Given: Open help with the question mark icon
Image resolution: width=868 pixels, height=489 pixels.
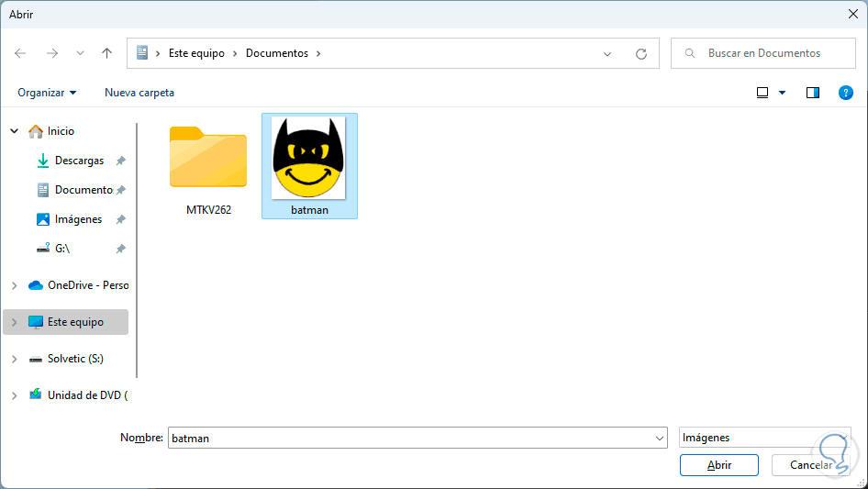Looking at the screenshot, I should (846, 93).
